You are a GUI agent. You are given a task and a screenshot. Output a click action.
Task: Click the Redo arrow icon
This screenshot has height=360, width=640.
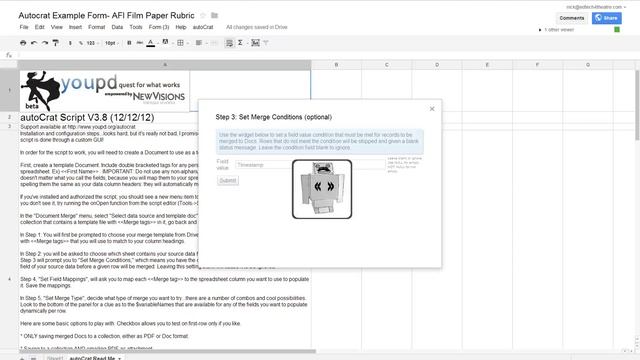click(x=45, y=43)
